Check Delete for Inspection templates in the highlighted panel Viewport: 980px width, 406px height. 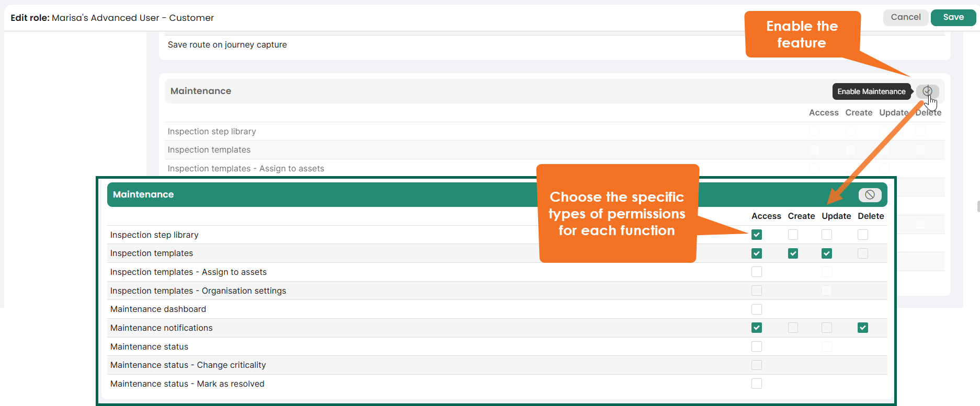pos(862,253)
